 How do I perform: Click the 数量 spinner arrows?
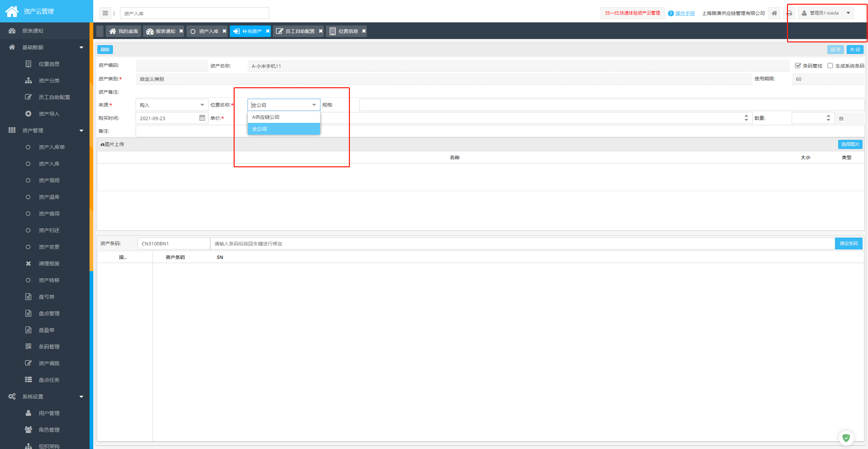(x=828, y=118)
